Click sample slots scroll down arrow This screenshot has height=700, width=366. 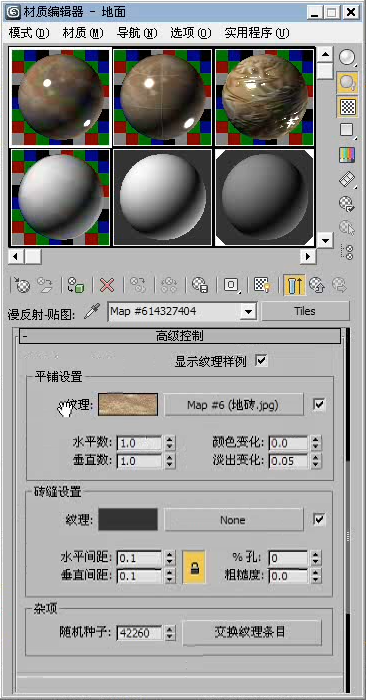pos(325,240)
